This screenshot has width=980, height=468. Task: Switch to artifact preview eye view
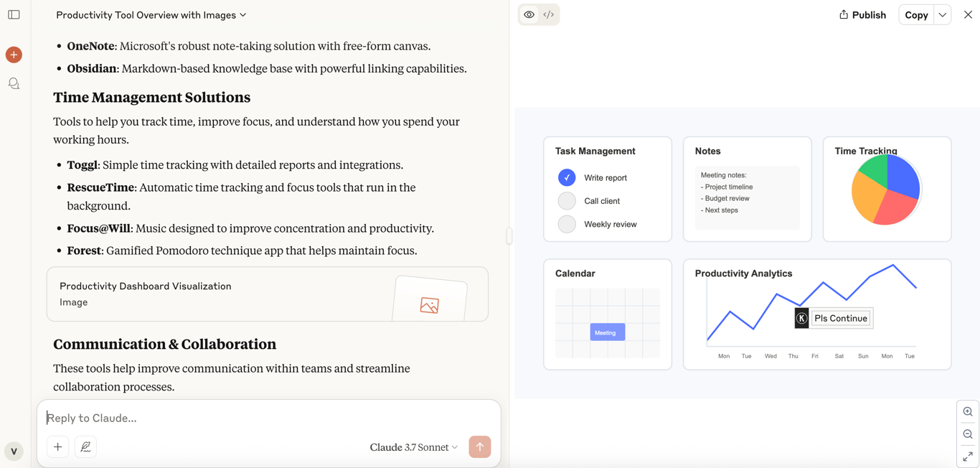(x=529, y=14)
